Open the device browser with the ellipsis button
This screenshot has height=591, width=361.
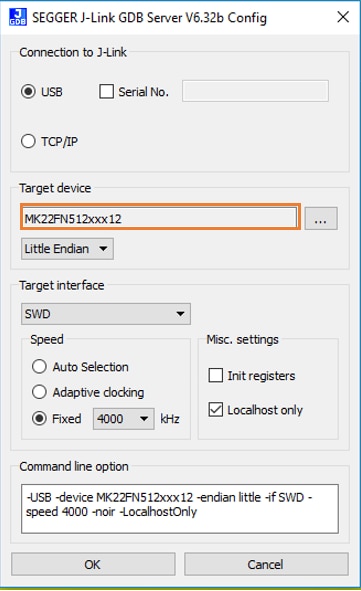[x=321, y=218]
